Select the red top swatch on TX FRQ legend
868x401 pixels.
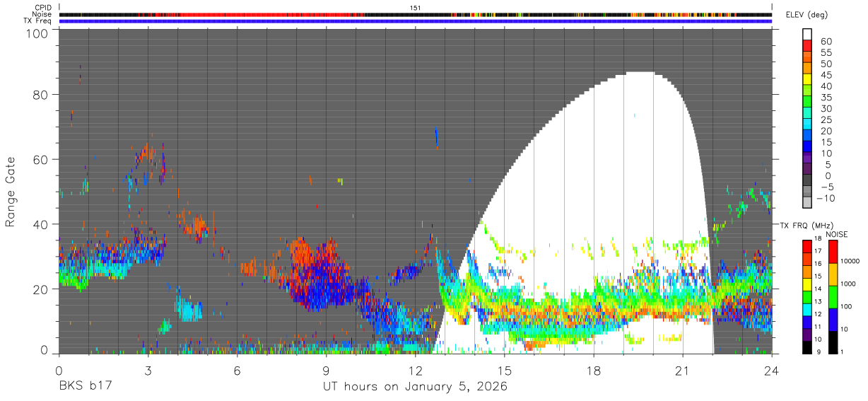tap(807, 246)
